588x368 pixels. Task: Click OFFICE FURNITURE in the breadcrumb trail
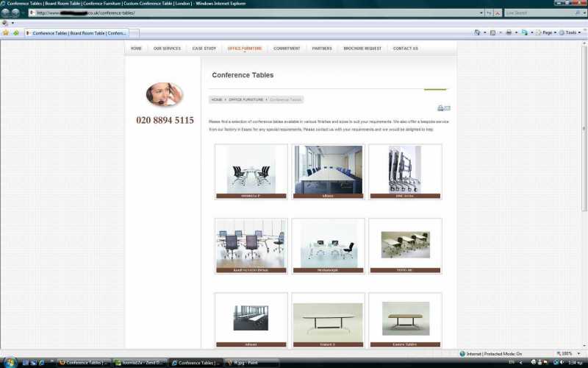click(x=245, y=100)
